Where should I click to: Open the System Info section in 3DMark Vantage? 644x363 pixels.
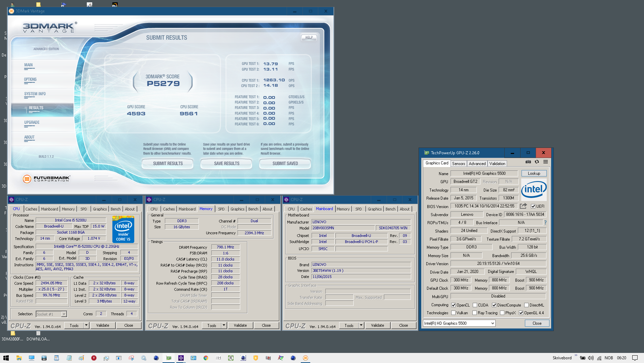point(35,94)
